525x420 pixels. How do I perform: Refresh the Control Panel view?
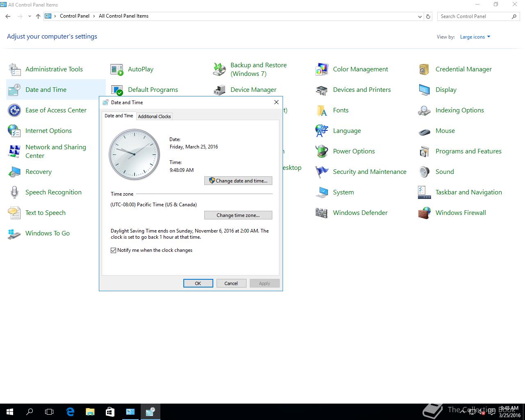pos(428,16)
